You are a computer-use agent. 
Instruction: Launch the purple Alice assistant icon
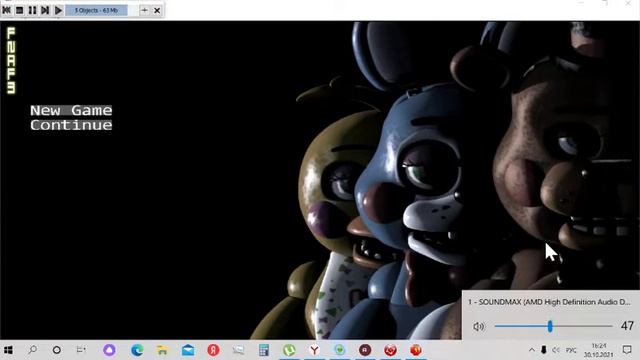[x=109, y=350]
